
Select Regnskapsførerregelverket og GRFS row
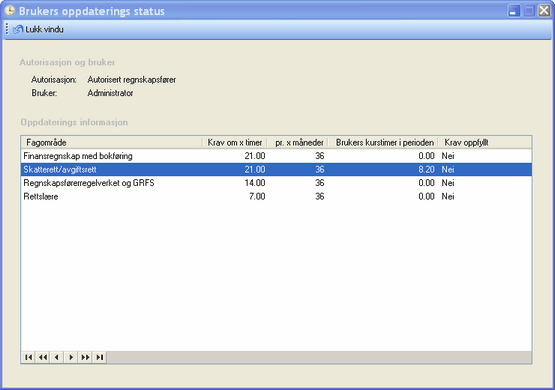(x=276, y=183)
